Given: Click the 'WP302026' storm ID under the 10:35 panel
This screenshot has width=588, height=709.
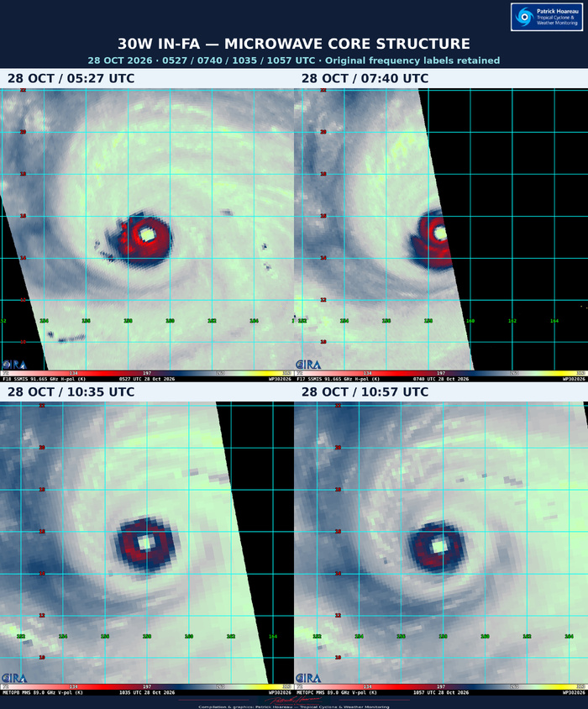Looking at the screenshot, I should point(280,692).
